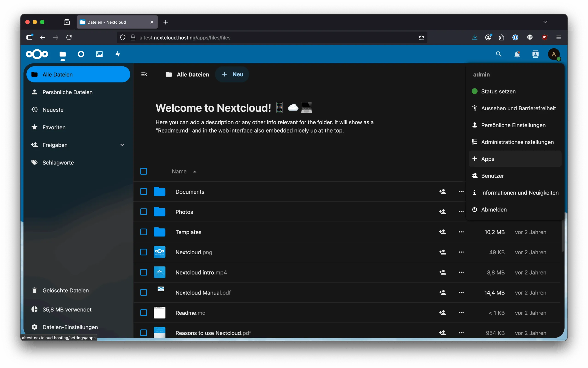Expand the Freigaben section chevron
Screen dimensions: 588x368
pyautogui.click(x=122, y=145)
